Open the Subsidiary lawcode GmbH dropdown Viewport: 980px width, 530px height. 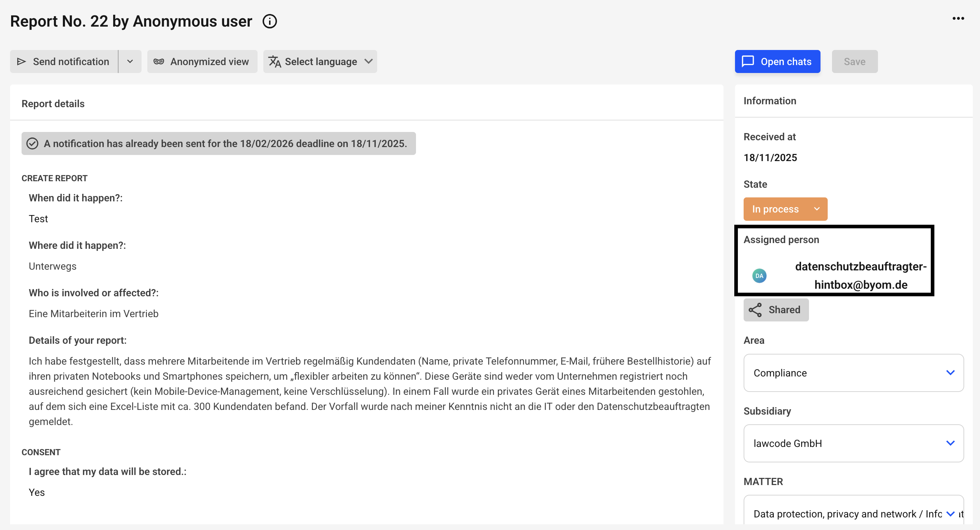tap(853, 443)
